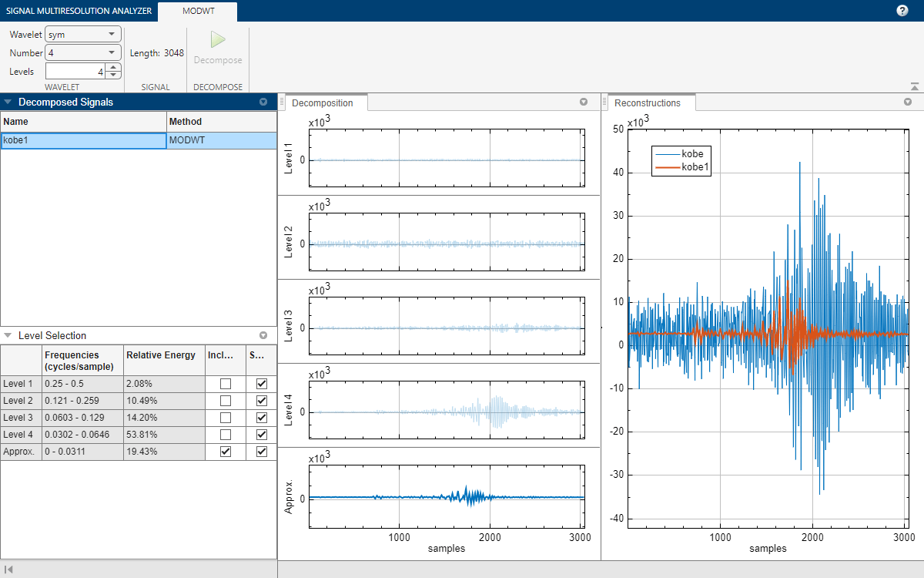Click the Relative Energy column header
Viewport: 924px width, 578px height.
164,361
